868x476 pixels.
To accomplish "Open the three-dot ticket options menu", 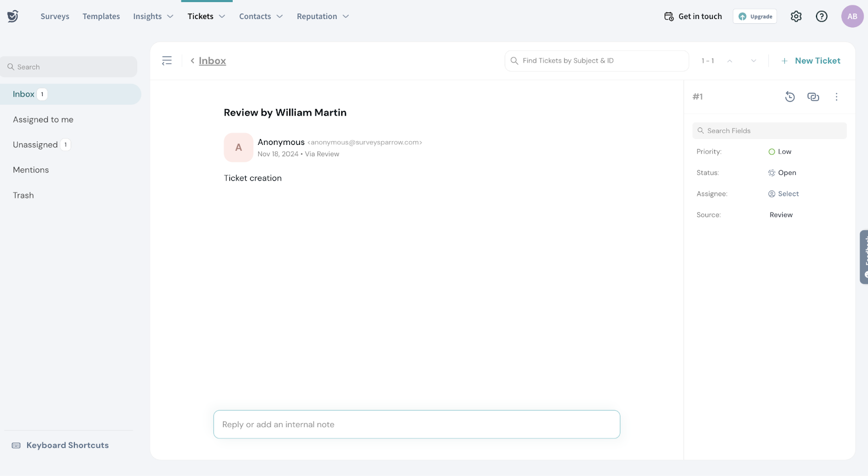I will 836,97.
